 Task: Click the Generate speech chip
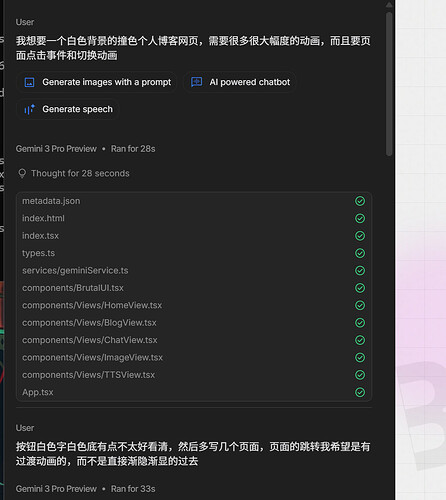coord(68,109)
